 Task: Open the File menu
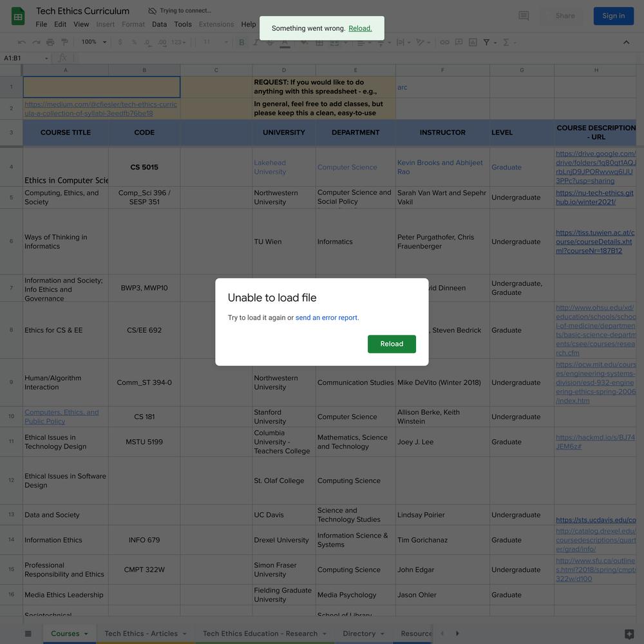(41, 24)
